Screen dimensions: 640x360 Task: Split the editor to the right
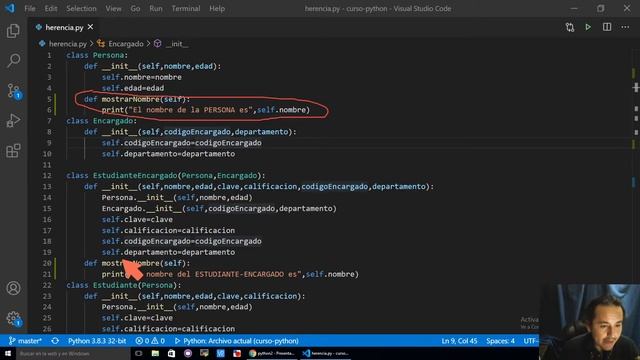click(607, 27)
